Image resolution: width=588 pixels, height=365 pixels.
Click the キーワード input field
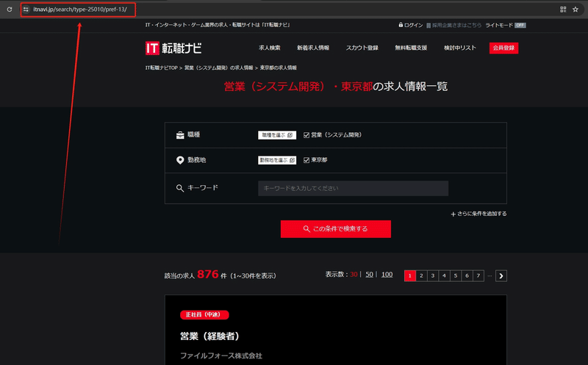pyautogui.click(x=354, y=188)
